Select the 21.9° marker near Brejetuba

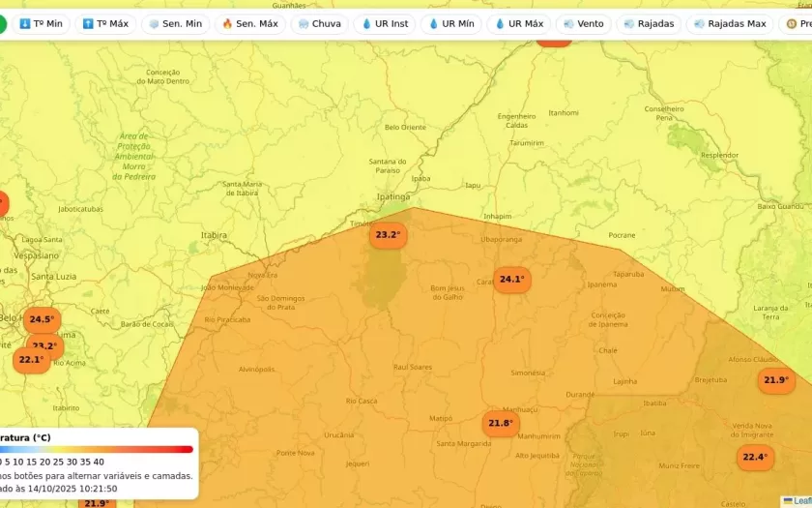point(775,380)
